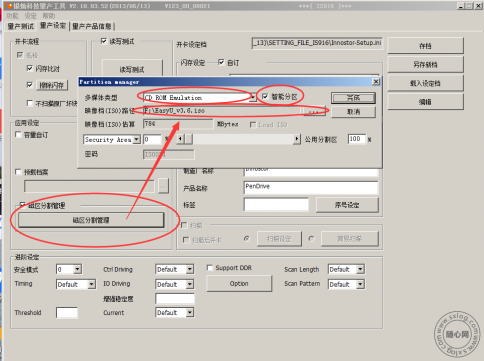Click the 扫描设定 button
Image resolution: width=484 pixels, height=361 pixels.
point(279,239)
